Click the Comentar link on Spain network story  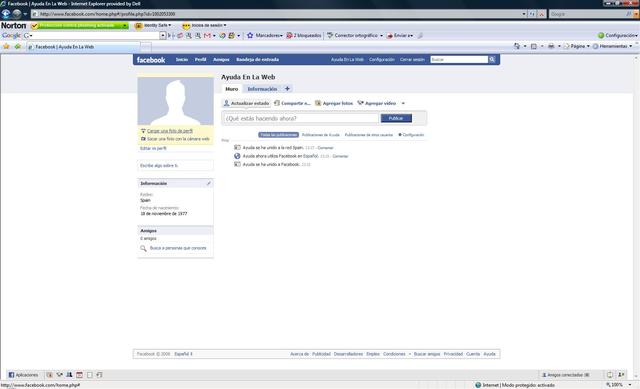325,148
